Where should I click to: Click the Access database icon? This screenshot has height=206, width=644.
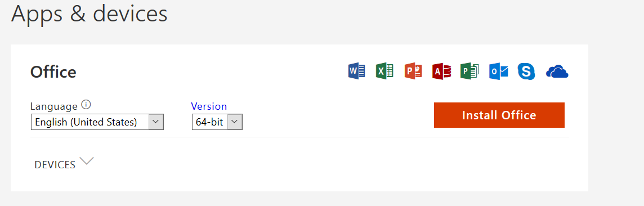(441, 71)
